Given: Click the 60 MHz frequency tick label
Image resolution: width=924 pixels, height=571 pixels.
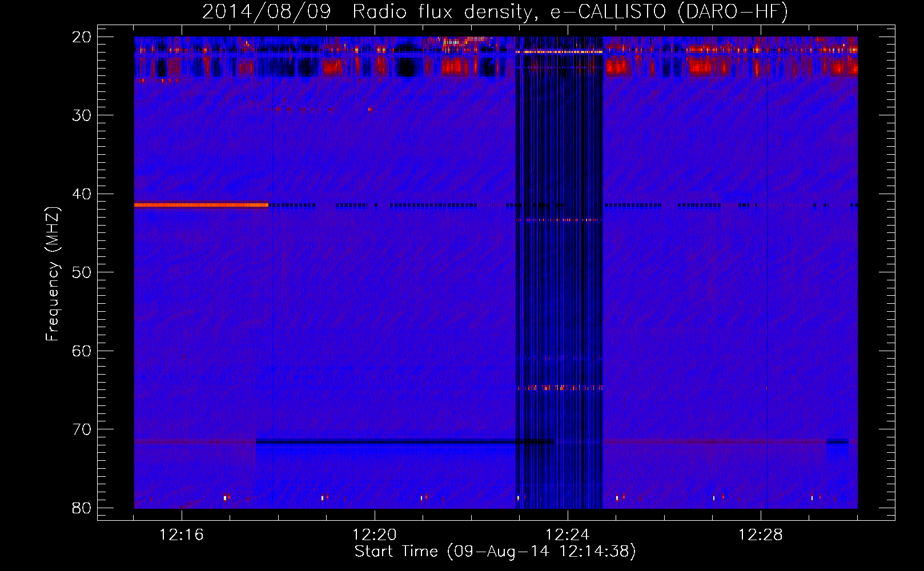Looking at the screenshot, I should pos(82,351).
